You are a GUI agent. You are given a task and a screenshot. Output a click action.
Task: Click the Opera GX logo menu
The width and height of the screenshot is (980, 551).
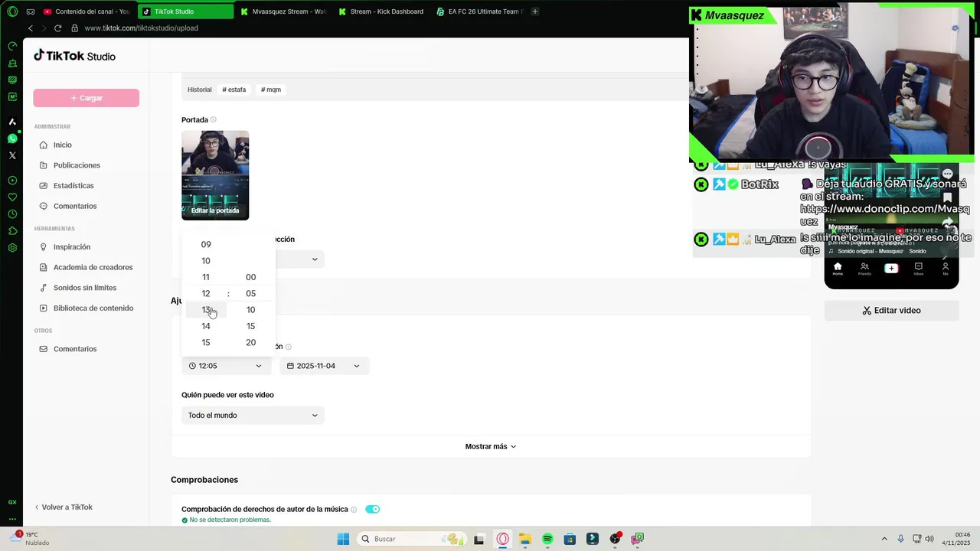coord(12,11)
